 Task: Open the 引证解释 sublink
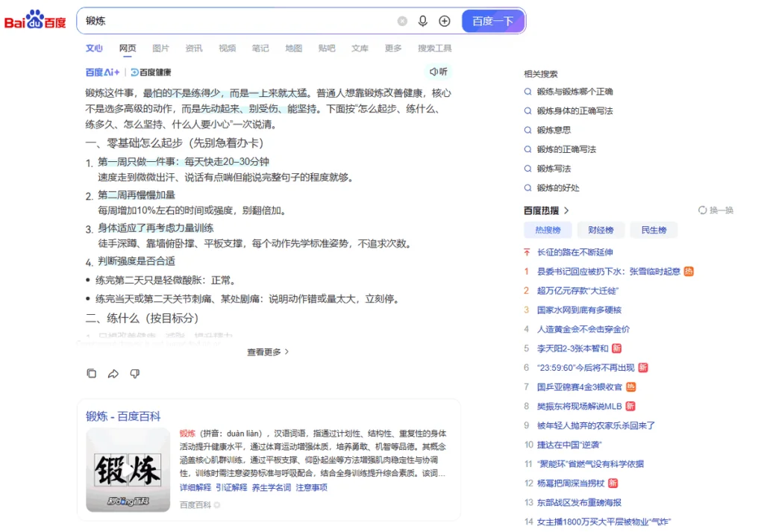click(231, 487)
